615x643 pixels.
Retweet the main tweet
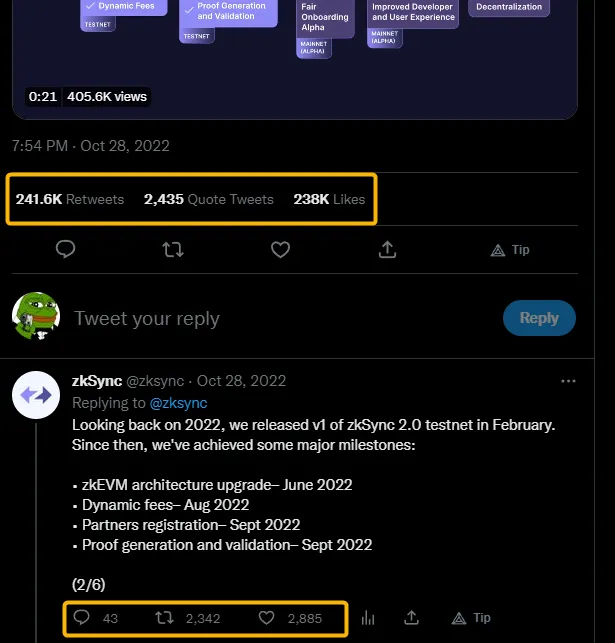click(x=173, y=249)
